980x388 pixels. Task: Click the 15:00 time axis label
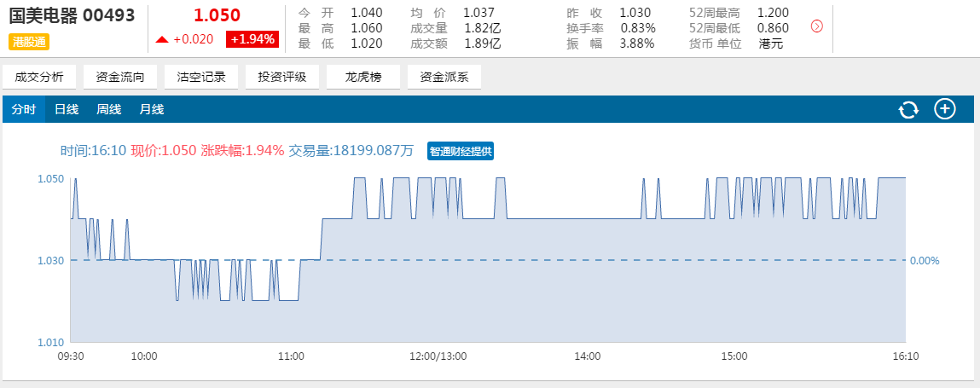pos(734,356)
